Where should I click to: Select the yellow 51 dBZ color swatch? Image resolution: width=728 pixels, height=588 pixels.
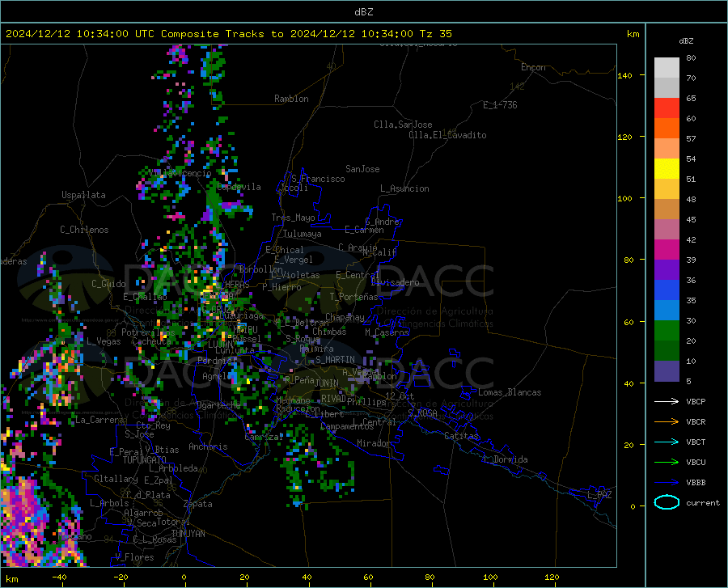tap(667, 169)
